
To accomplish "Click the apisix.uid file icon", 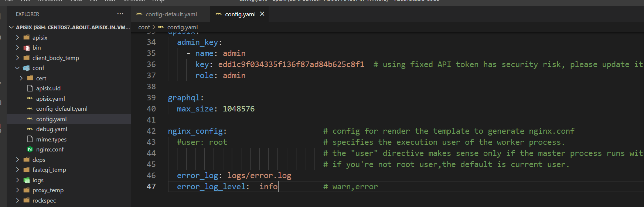I will (x=30, y=88).
